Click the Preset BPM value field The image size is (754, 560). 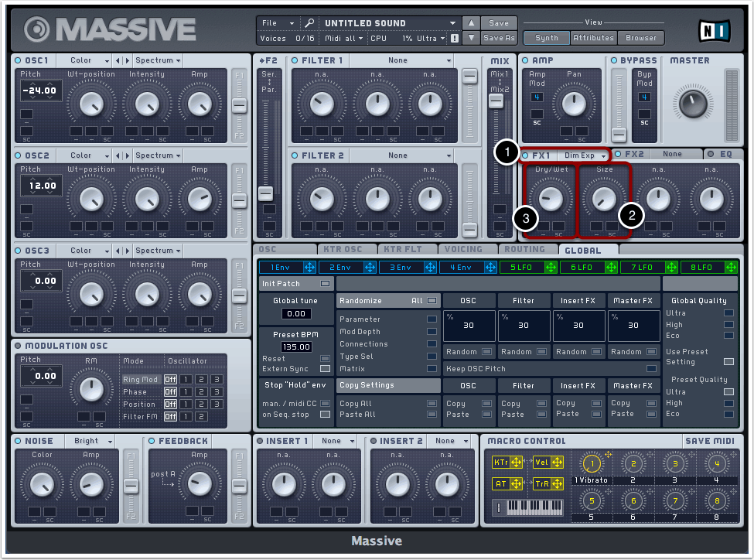(295, 347)
